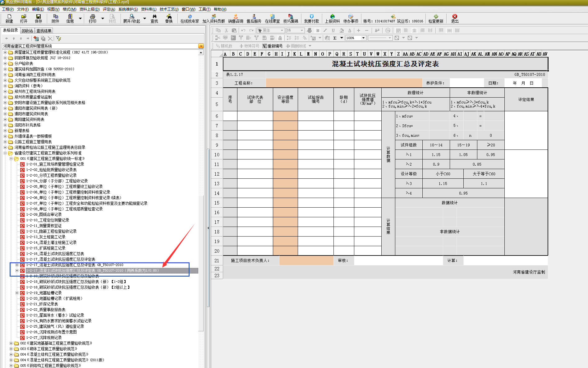Click the delete X icon in tree toolbar
Viewport: 588px width, 368px height.
pos(50,39)
